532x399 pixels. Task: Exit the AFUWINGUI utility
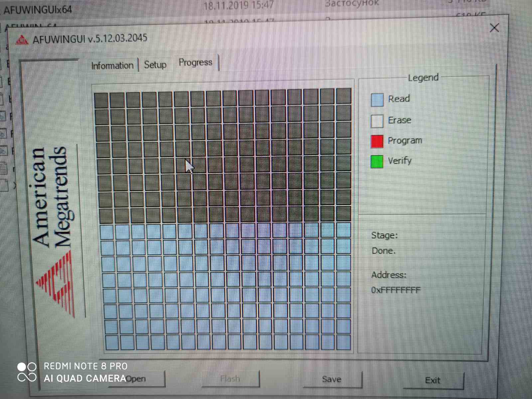pyautogui.click(x=433, y=380)
